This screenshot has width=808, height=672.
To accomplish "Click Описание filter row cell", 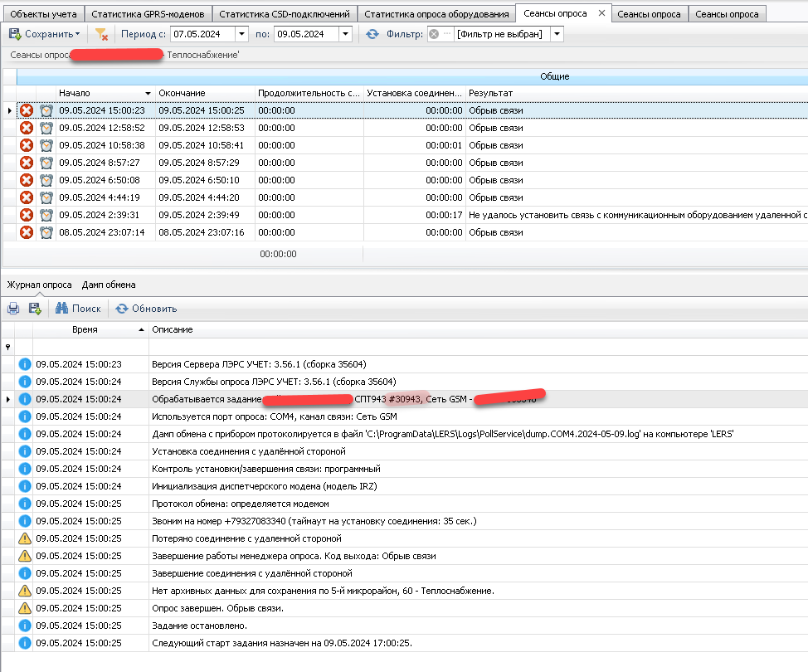I will [478, 348].
